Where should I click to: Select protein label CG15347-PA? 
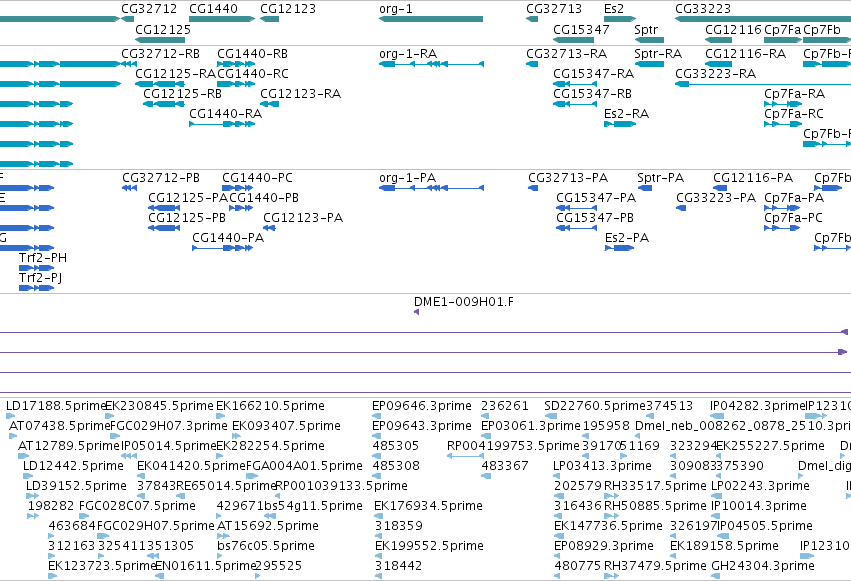coord(596,197)
